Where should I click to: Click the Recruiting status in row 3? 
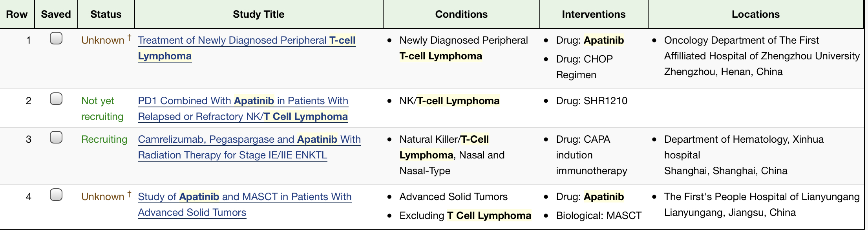(104, 139)
